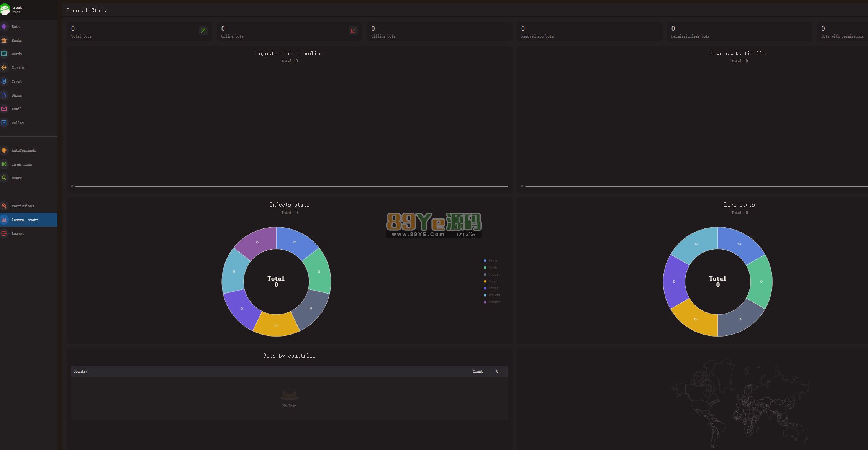
Task: Click the Count column header
Action: pyautogui.click(x=477, y=371)
